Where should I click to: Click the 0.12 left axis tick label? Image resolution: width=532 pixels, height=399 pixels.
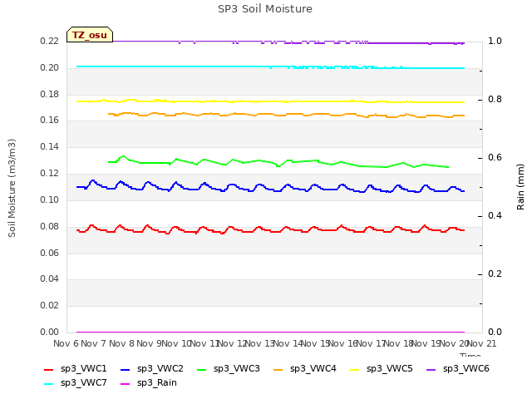[x=49, y=173]
